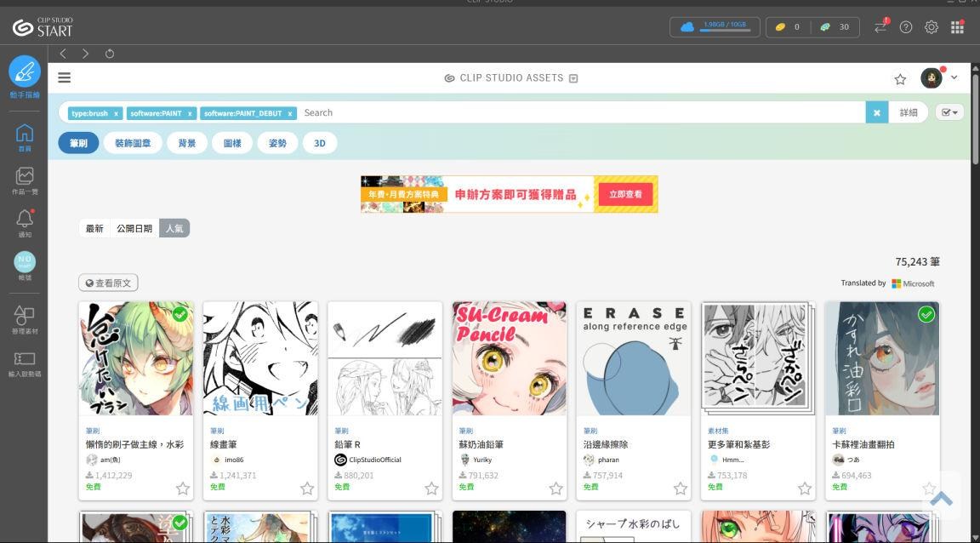The width and height of the screenshot is (980, 543).
Task: Select the 背景 category tab
Action: [x=187, y=143]
